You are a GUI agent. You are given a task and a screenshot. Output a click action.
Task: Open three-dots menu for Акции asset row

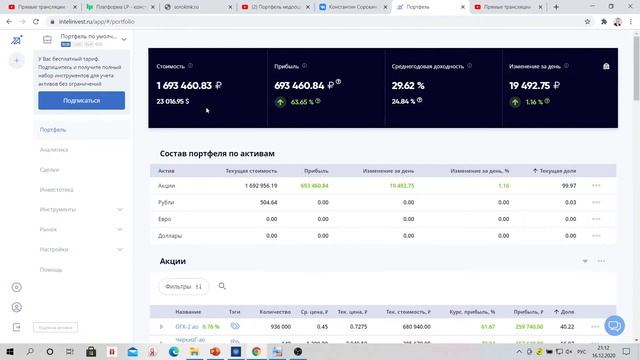tap(596, 186)
